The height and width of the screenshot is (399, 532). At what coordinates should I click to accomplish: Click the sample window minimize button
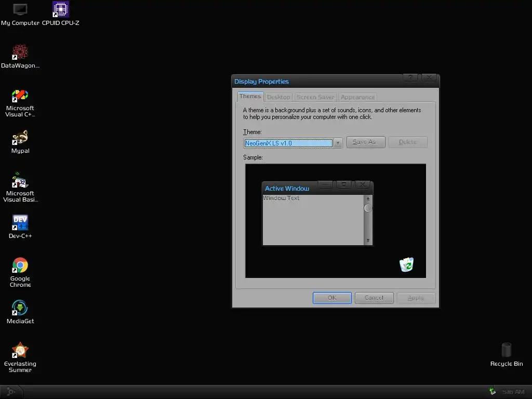[326, 184]
